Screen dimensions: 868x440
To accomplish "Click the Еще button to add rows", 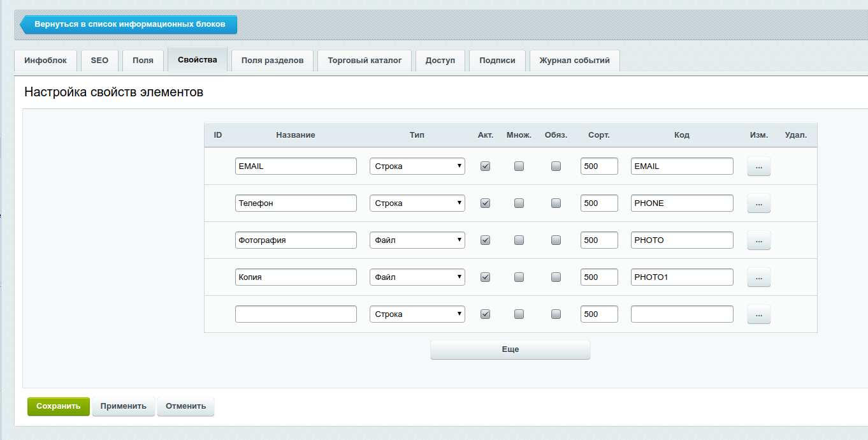I will tap(510, 349).
